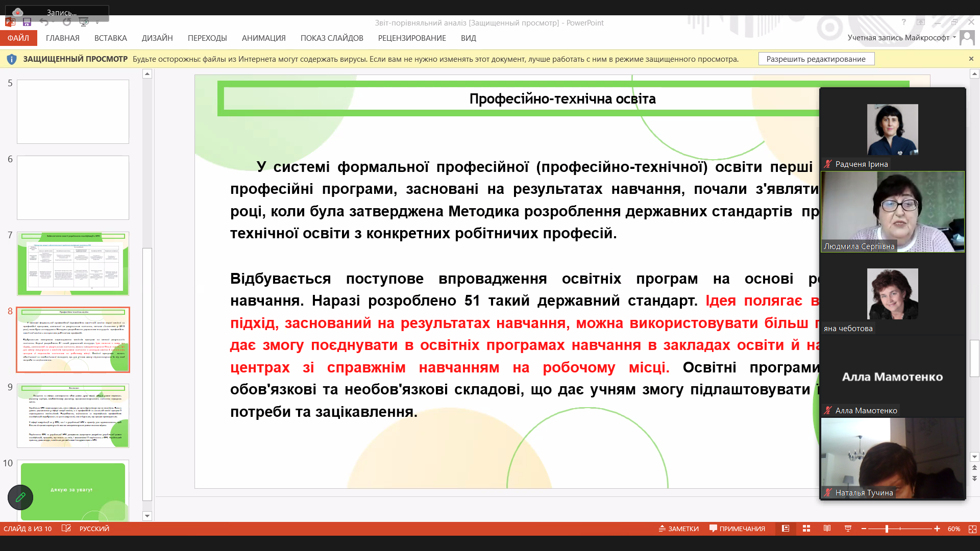Click the ribbon display options icon
Image resolution: width=980 pixels, height=551 pixels.
pos(920,22)
